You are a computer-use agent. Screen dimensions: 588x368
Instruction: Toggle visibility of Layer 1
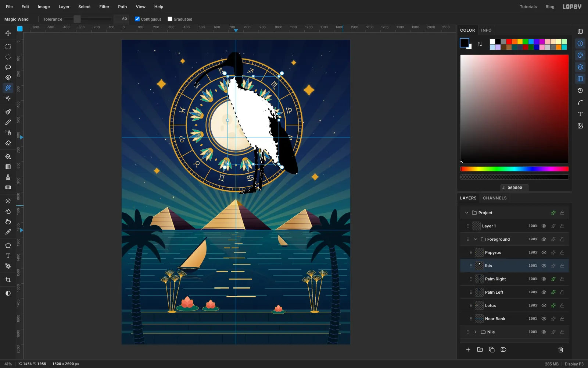coord(544,226)
